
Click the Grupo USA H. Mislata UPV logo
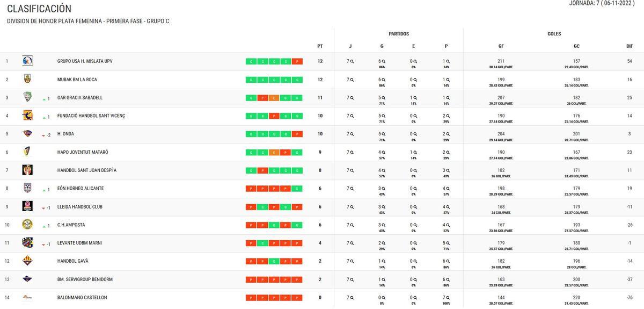tap(27, 61)
